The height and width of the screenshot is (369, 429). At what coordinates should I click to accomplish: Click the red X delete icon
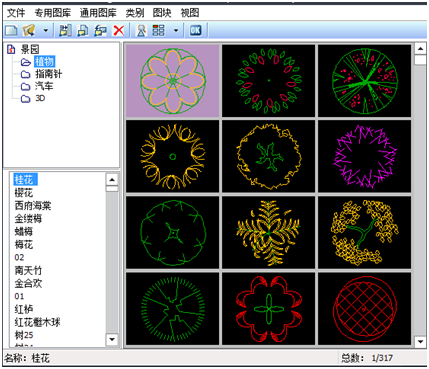(119, 31)
